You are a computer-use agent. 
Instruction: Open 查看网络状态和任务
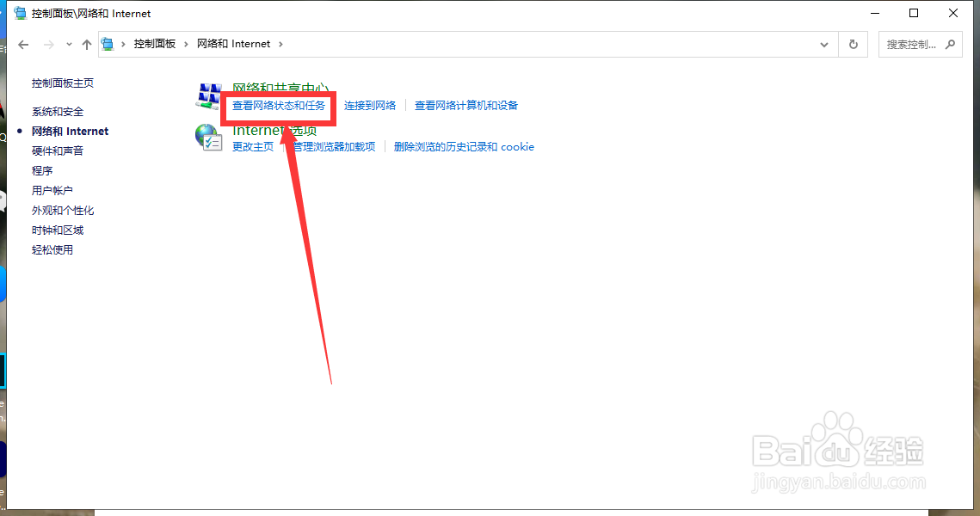click(x=277, y=107)
